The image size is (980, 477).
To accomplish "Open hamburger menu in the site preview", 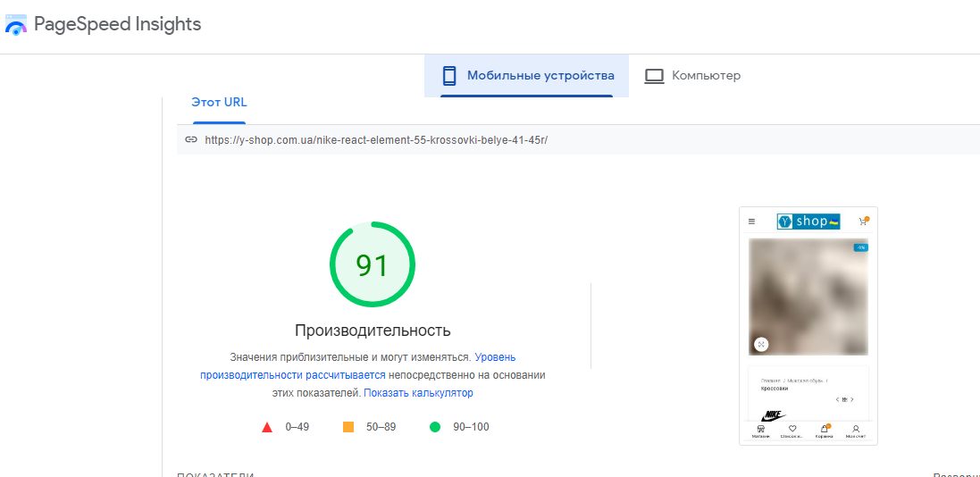I will [752, 222].
